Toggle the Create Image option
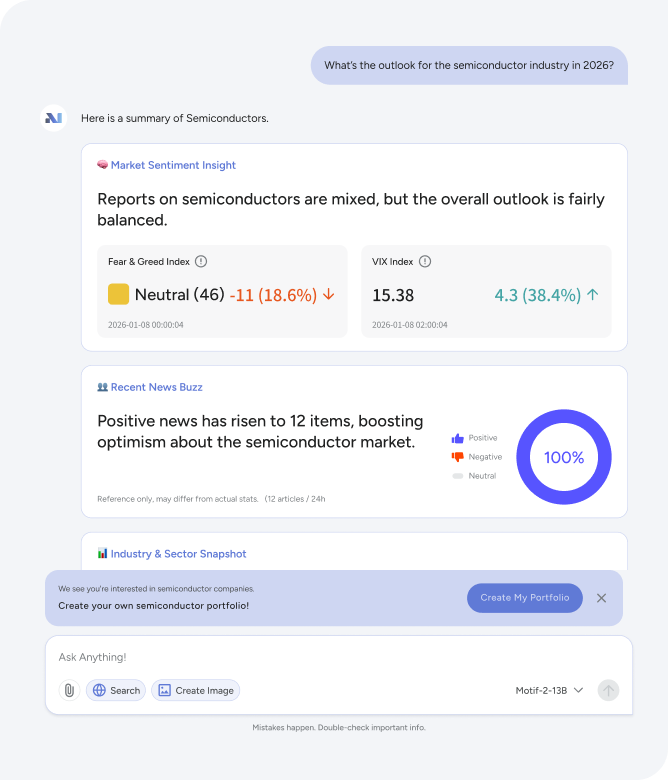Viewport: 668px width, 780px height. pyautogui.click(x=196, y=690)
